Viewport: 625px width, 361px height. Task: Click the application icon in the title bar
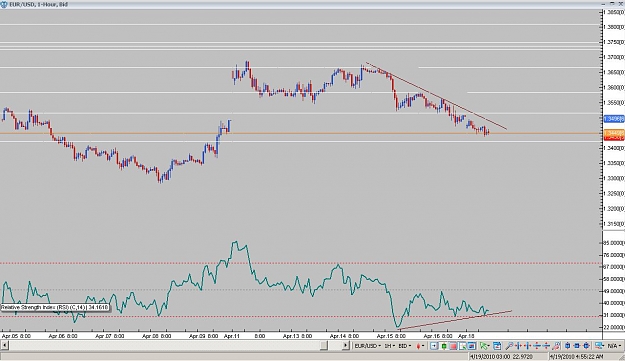[x=4, y=4]
